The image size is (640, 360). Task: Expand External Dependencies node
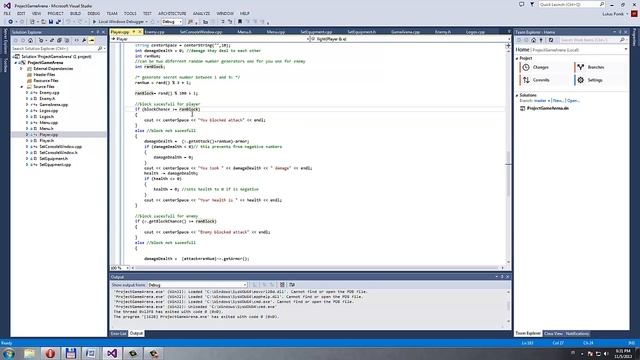[x=22, y=69]
